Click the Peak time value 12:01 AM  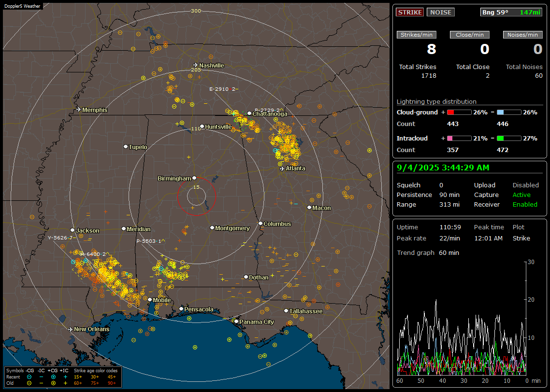(488, 238)
